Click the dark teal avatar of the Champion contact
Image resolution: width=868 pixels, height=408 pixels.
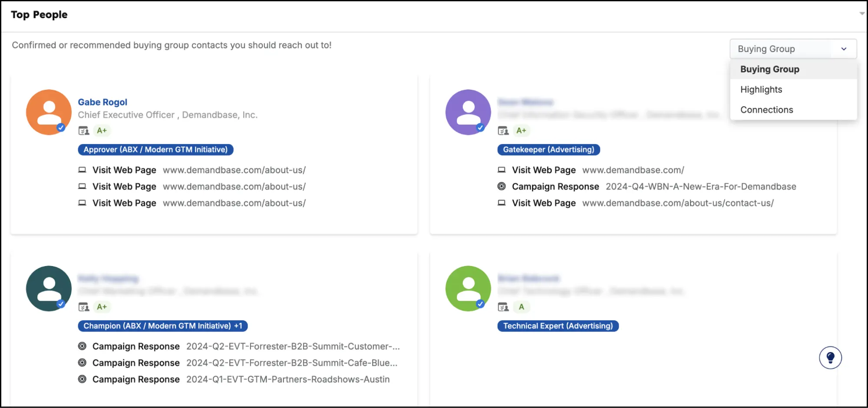(x=49, y=289)
